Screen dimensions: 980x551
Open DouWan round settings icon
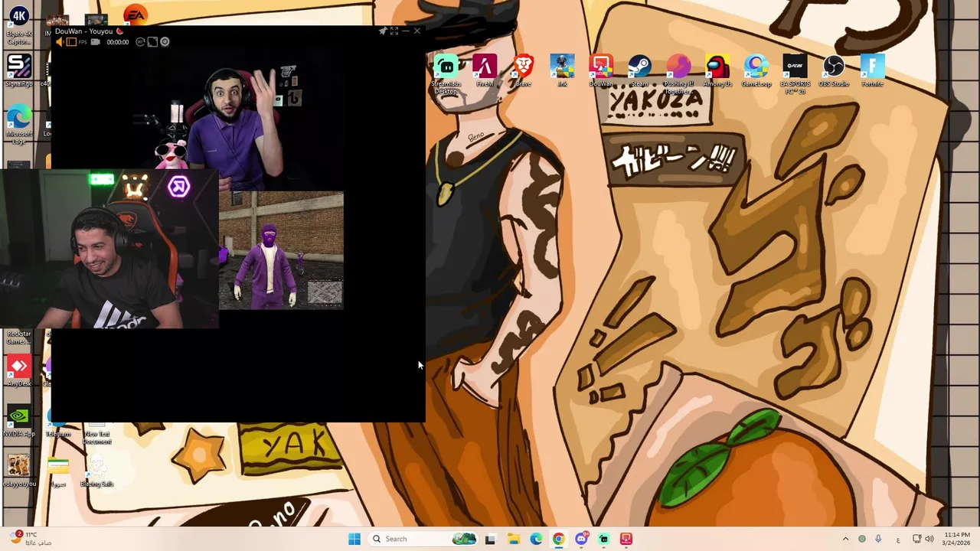click(x=165, y=42)
